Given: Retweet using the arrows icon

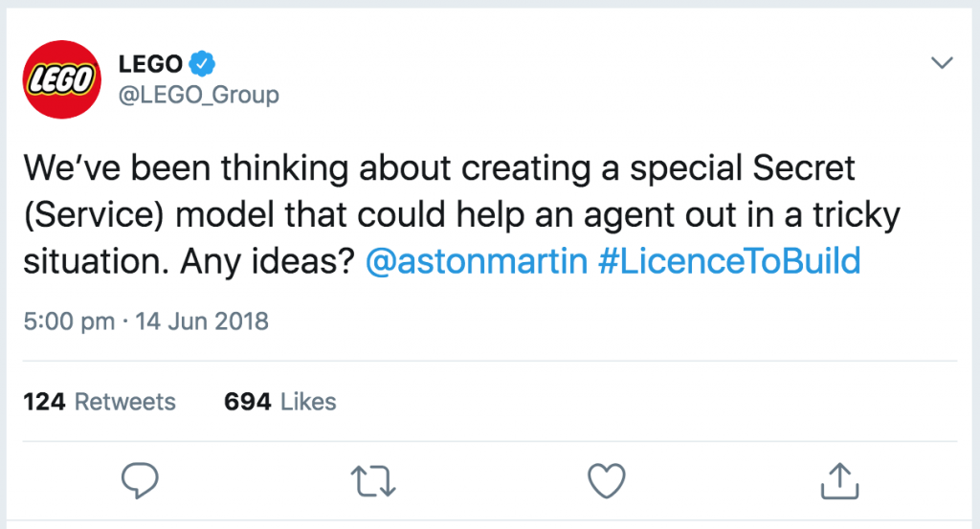Looking at the screenshot, I should tap(373, 481).
